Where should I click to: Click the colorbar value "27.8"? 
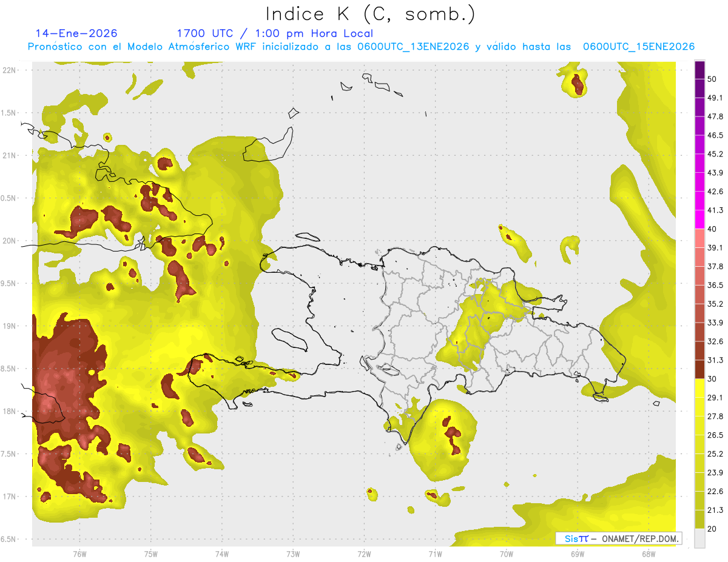[715, 416]
